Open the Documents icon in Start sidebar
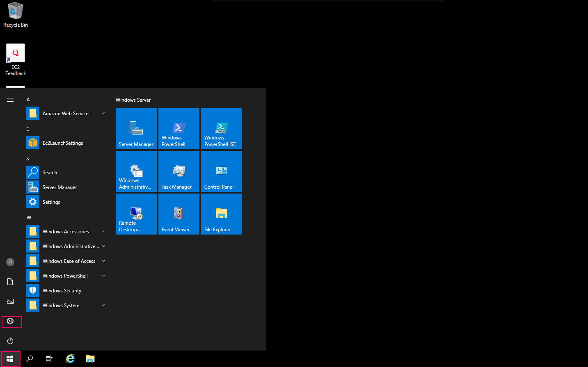The width and height of the screenshot is (588, 367). click(10, 282)
